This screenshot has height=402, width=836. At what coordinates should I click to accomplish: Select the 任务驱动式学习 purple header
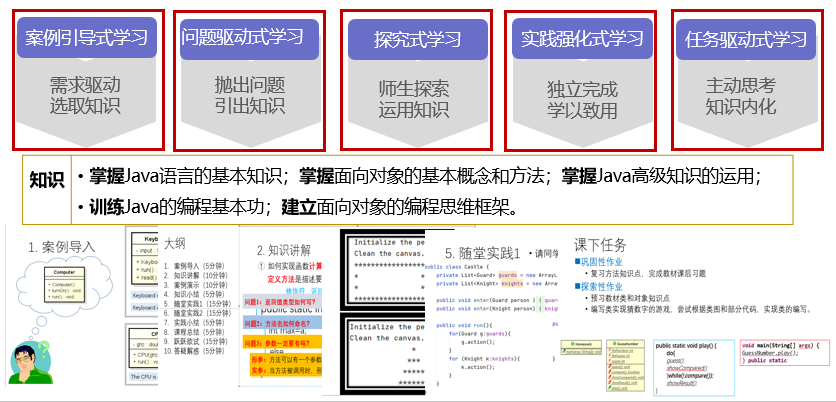coord(746,39)
